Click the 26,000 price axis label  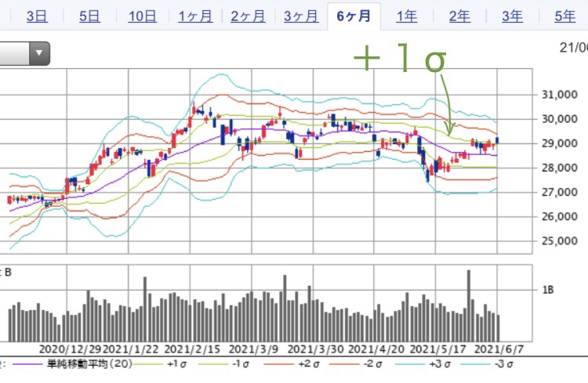tap(560, 216)
